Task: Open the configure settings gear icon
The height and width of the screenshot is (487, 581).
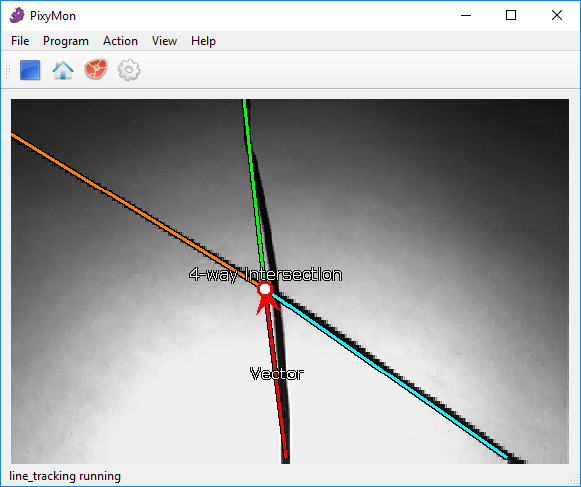Action: coord(129,70)
